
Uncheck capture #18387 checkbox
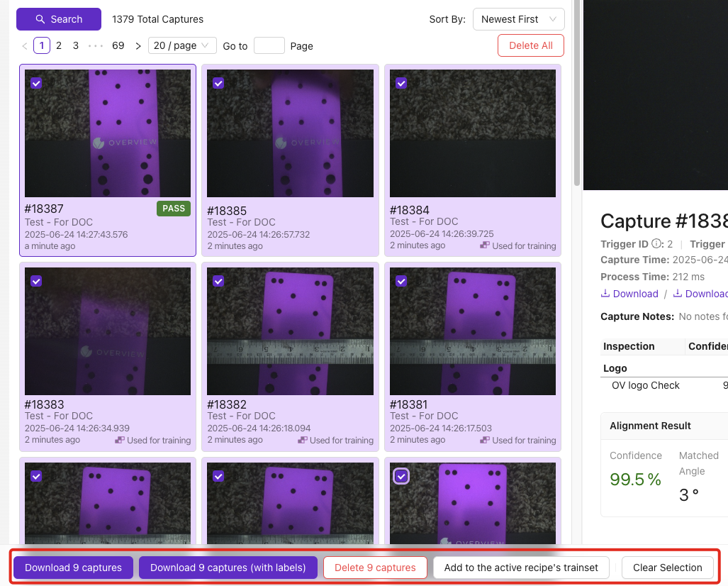pyautogui.click(x=36, y=83)
